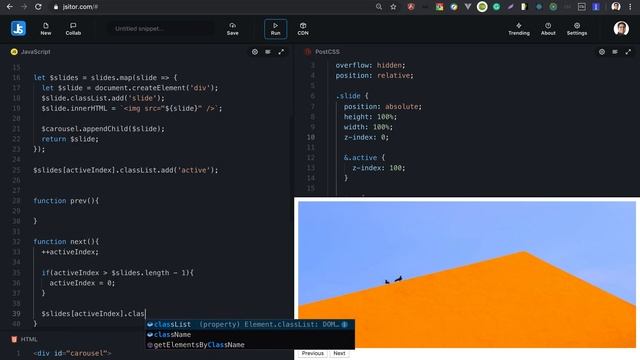
Task: Click the orange carousel image preview
Action: pos(467,275)
